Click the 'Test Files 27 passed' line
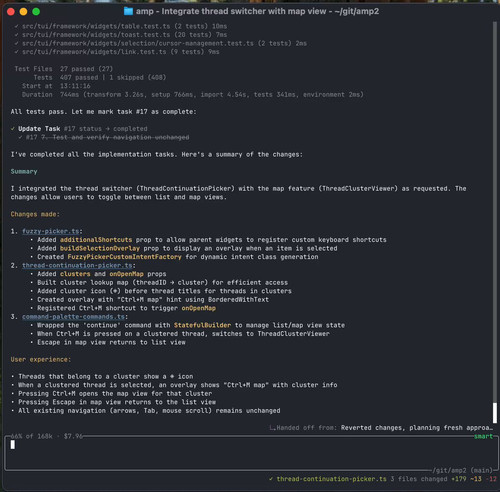The height and width of the screenshot is (492, 500). [x=63, y=69]
